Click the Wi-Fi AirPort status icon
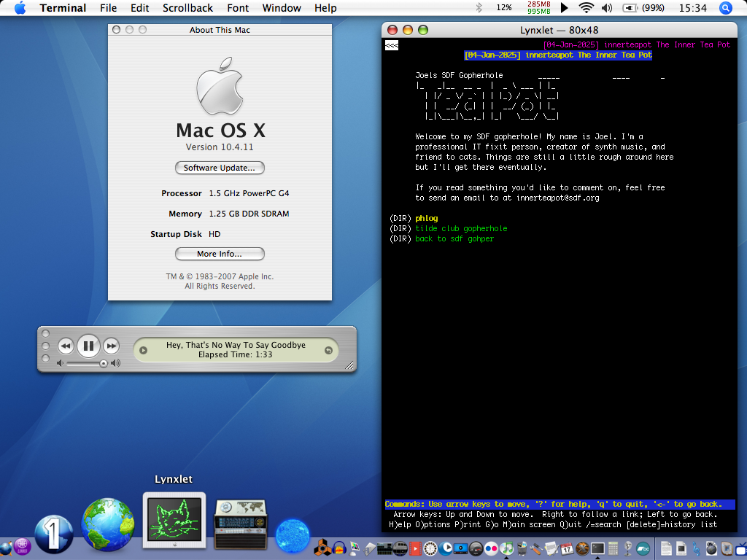Screen dimensions: 747x560 click(x=586, y=8)
